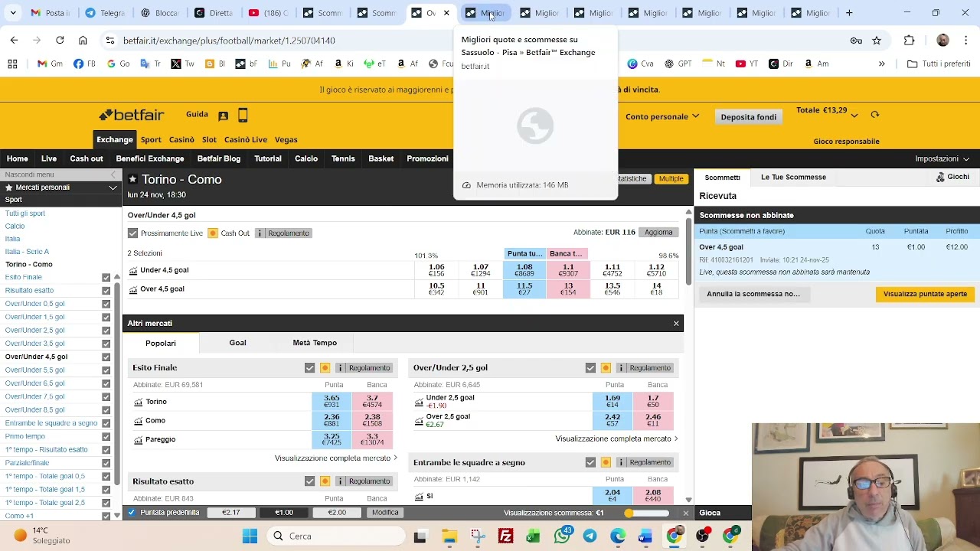Toggle sidebar checkbox for Esito Finale
The height and width of the screenshot is (551, 980).
(106, 277)
